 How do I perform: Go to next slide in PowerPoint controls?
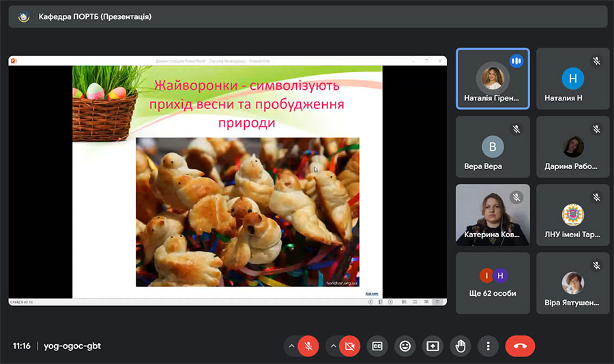click(390, 301)
